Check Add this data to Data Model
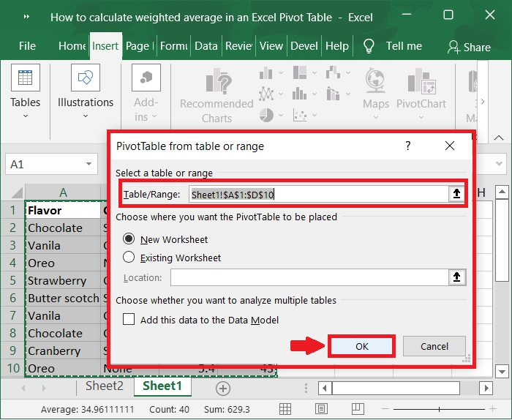This screenshot has width=512, height=420. pyautogui.click(x=129, y=319)
